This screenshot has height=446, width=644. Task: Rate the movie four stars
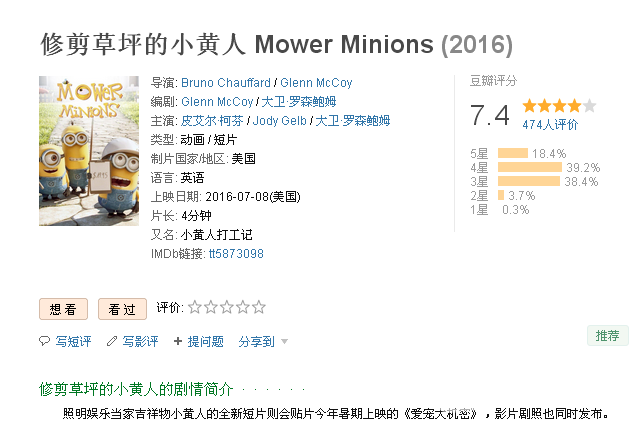pyautogui.click(x=243, y=307)
